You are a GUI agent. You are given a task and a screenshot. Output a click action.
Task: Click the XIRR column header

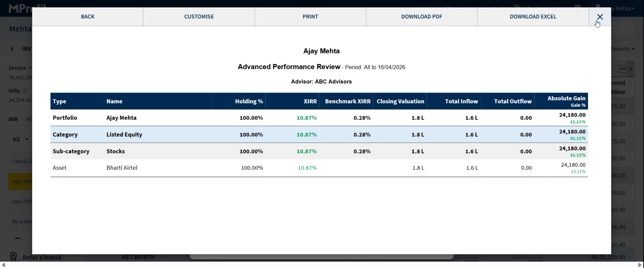coord(310,101)
